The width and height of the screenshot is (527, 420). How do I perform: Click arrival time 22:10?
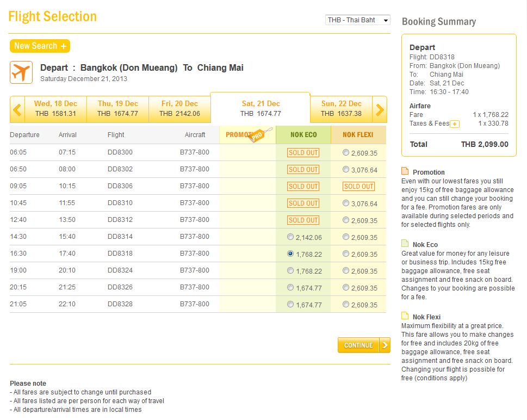(67, 304)
